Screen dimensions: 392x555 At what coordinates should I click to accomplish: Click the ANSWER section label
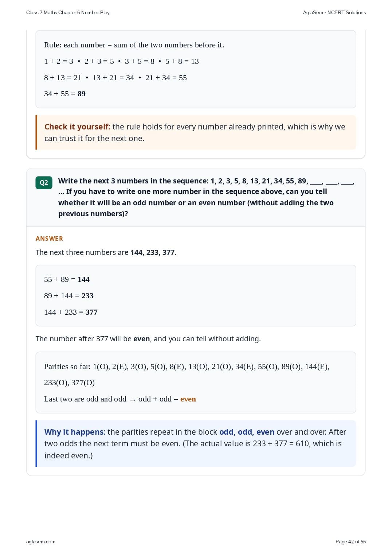coord(50,238)
